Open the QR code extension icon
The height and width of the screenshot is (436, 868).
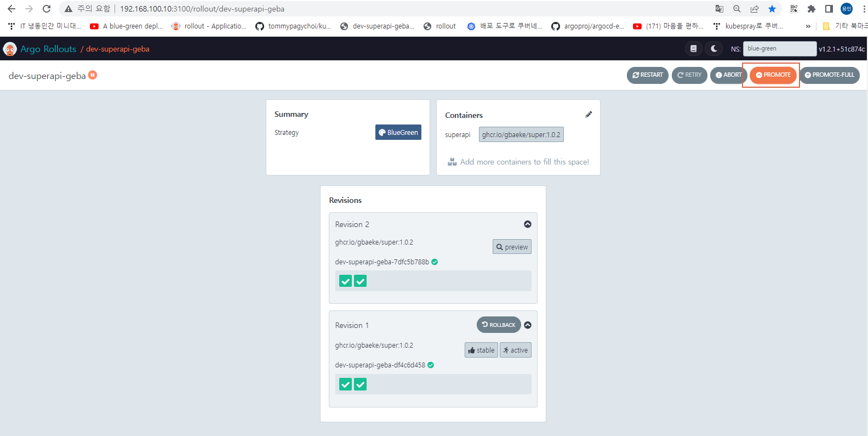(794, 9)
